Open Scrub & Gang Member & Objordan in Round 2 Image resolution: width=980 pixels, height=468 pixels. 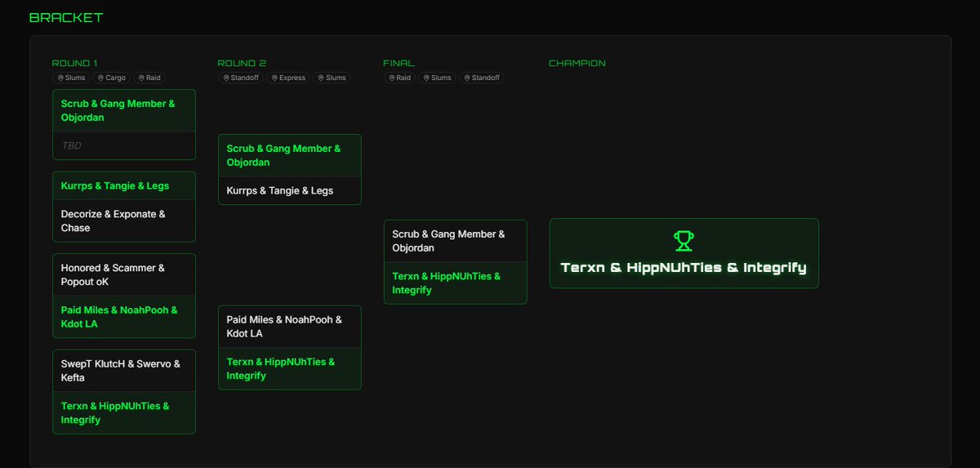[x=290, y=155]
